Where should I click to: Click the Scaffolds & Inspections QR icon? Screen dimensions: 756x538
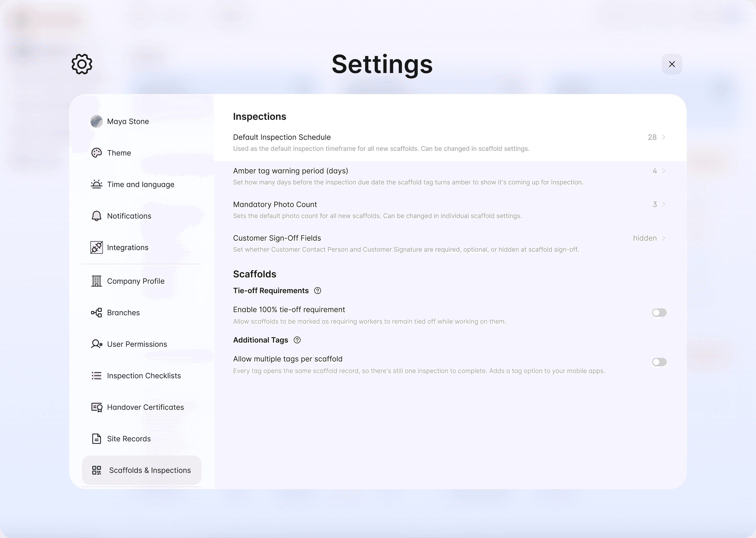pos(96,470)
